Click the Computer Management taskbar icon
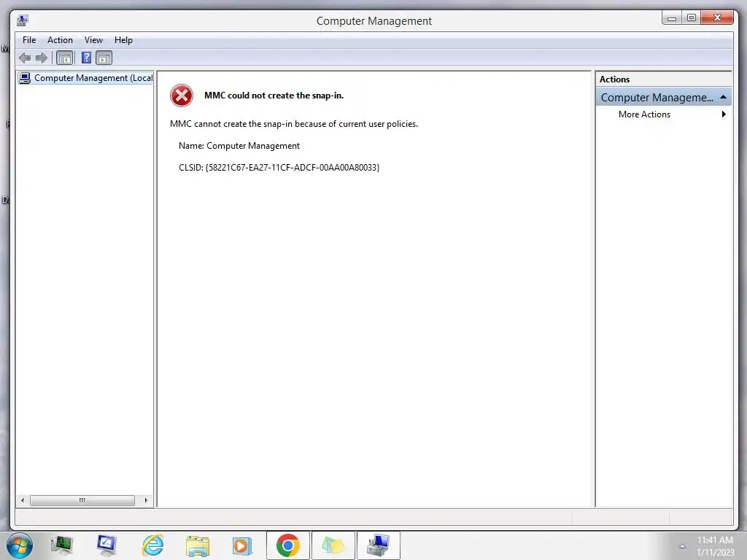The width and height of the screenshot is (747, 560). [379, 545]
